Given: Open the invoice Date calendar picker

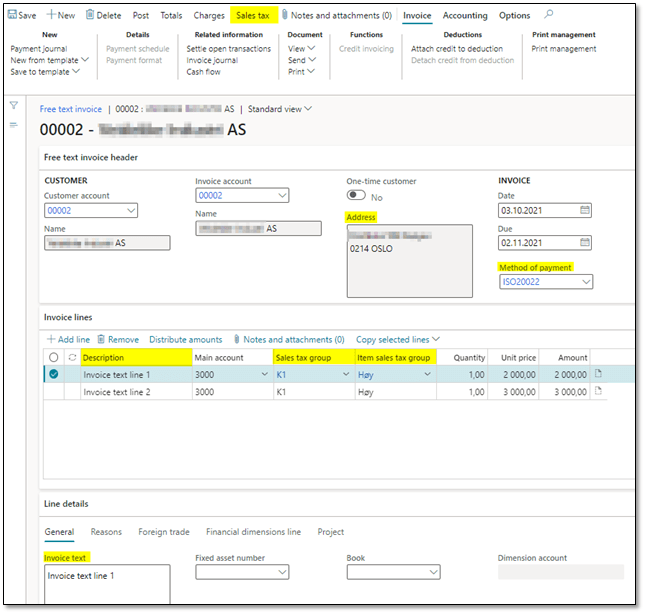Looking at the screenshot, I should [585, 211].
